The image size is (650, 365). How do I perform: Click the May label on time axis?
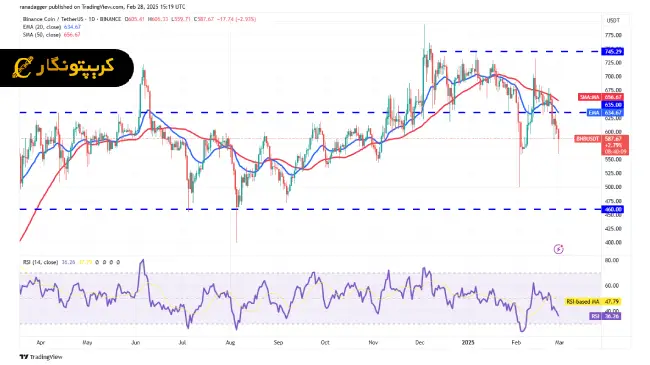(87, 343)
